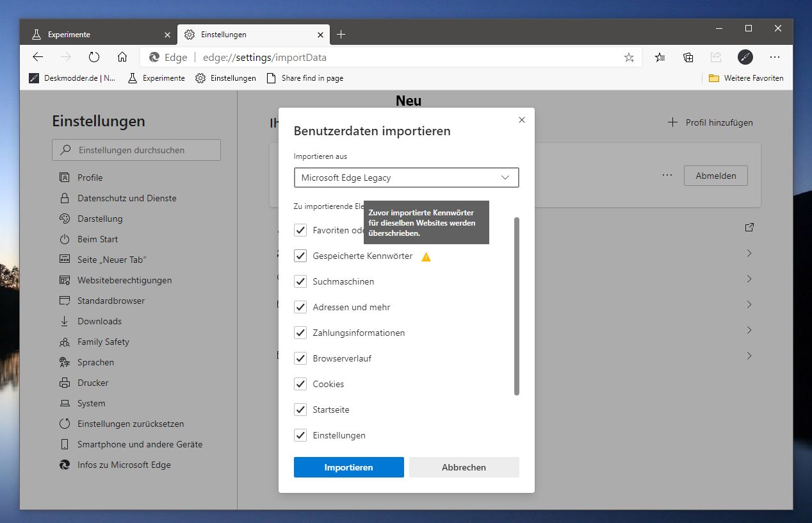This screenshot has width=812, height=523.
Task: Uncheck Gespeicherte Kennwörter
Action: (300, 256)
